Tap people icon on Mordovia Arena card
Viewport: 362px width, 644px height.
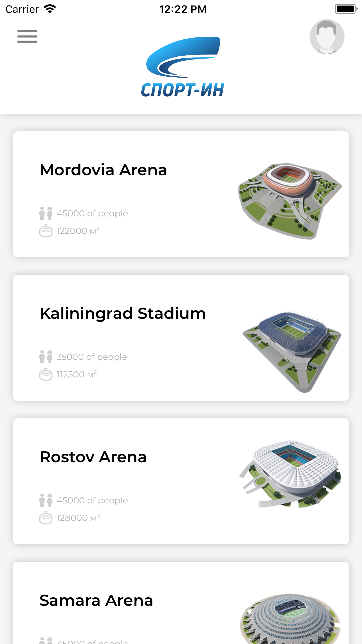(46, 213)
